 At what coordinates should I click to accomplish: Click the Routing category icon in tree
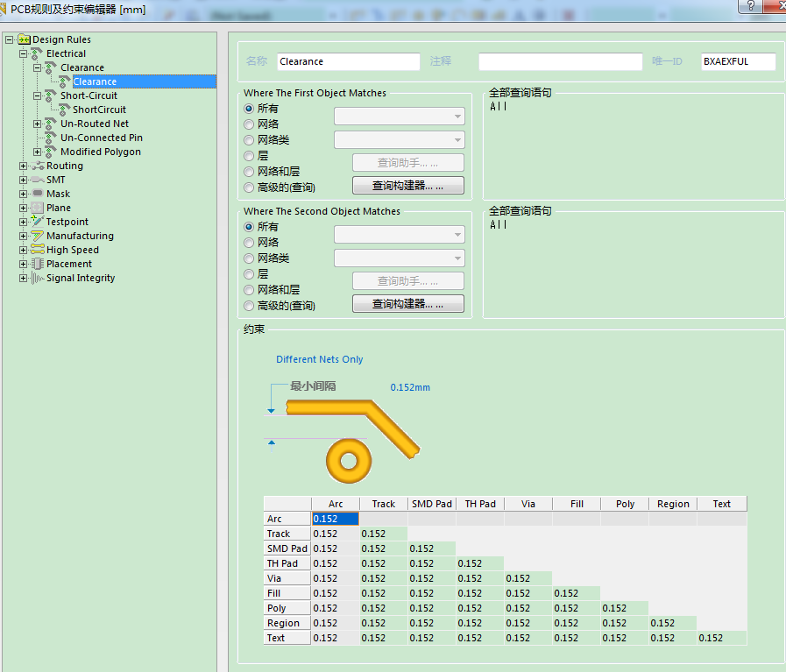pos(38,166)
